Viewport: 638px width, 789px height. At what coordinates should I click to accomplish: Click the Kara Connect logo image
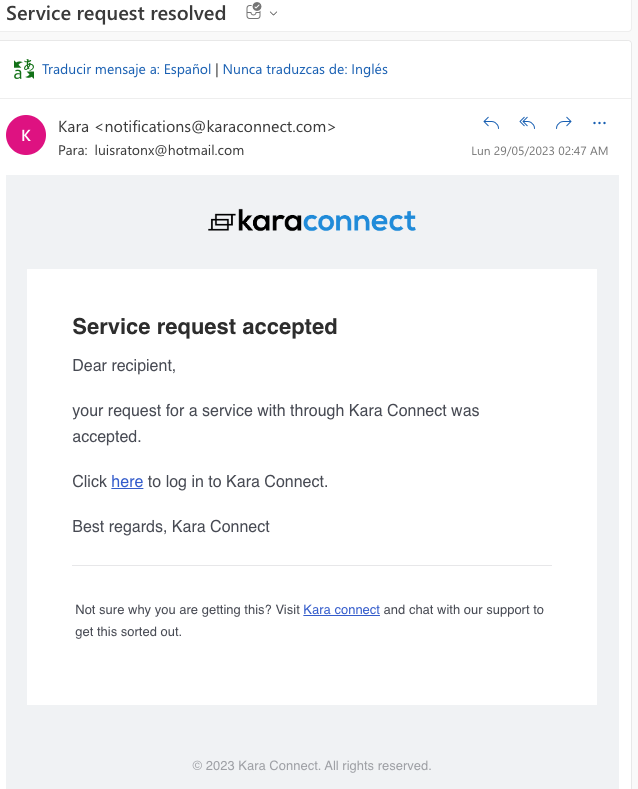tap(312, 221)
